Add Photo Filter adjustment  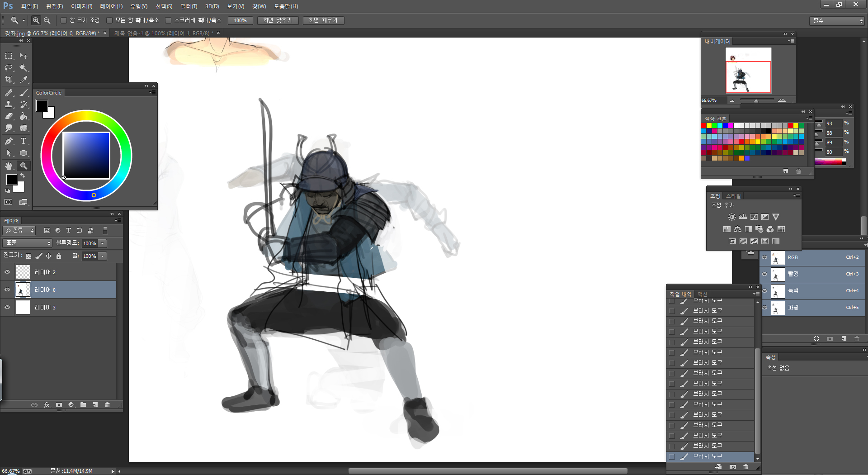(759, 229)
